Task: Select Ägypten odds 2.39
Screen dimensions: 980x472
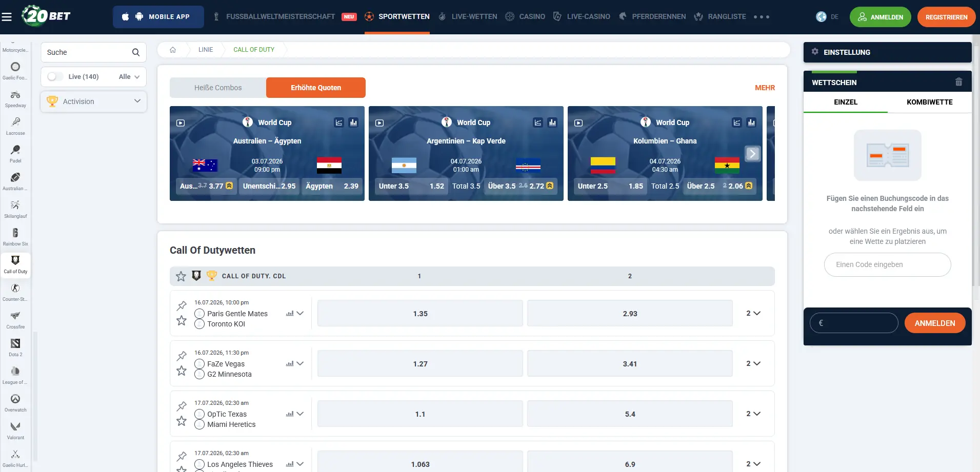Action: (332, 186)
